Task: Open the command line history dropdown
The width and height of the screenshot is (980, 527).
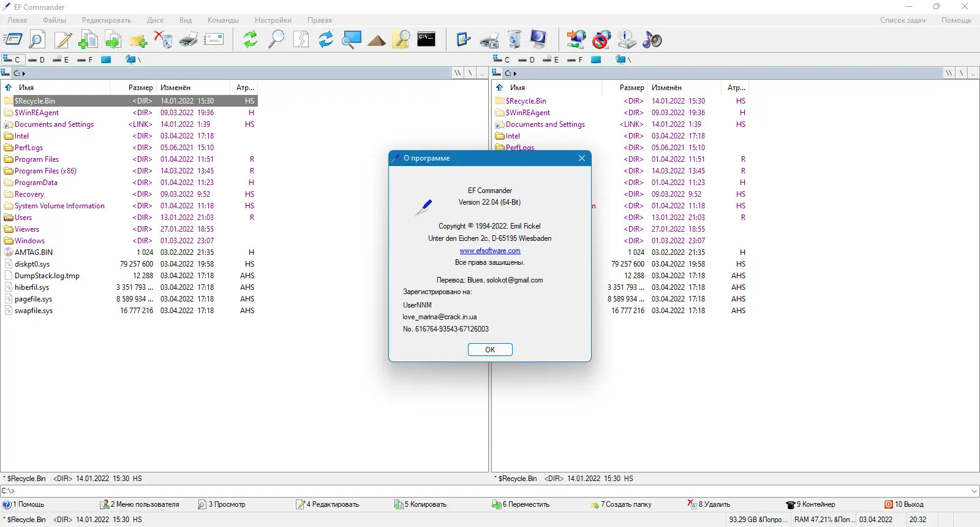Action: tap(974, 491)
